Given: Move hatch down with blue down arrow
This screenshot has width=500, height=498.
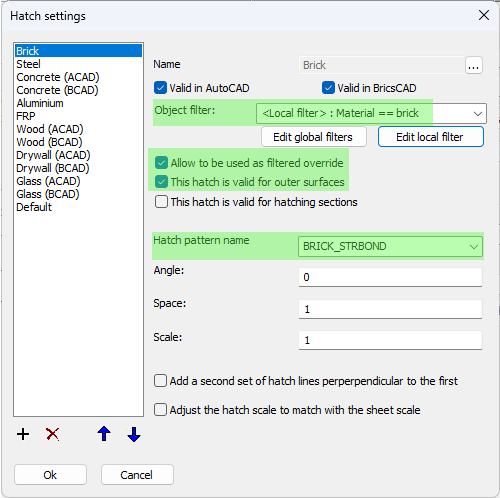Looking at the screenshot, I should click(x=134, y=434).
